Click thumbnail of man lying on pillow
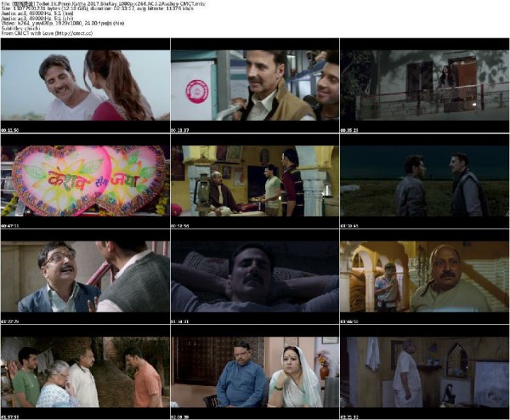This screenshot has height=420, width=510. (x=254, y=276)
